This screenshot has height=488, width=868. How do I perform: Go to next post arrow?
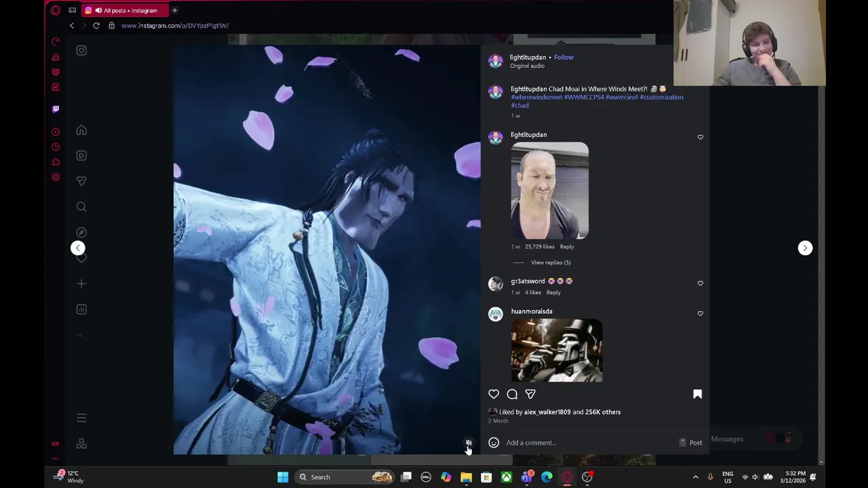click(805, 248)
